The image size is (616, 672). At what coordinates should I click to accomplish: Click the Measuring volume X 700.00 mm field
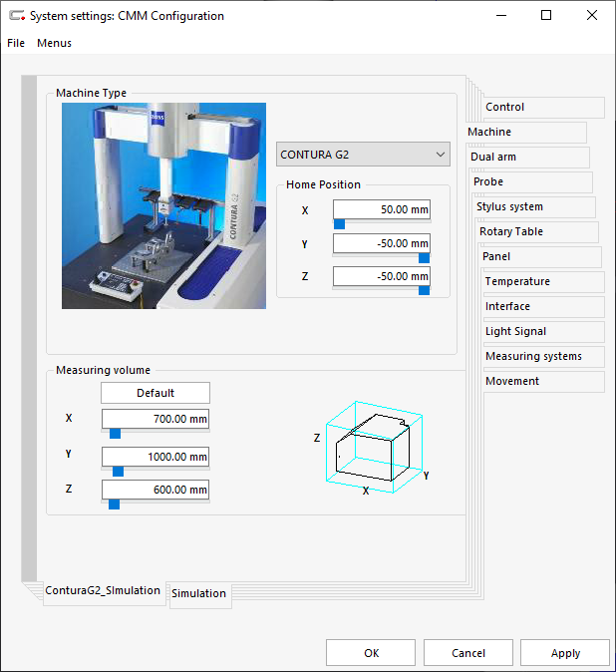[x=155, y=419]
